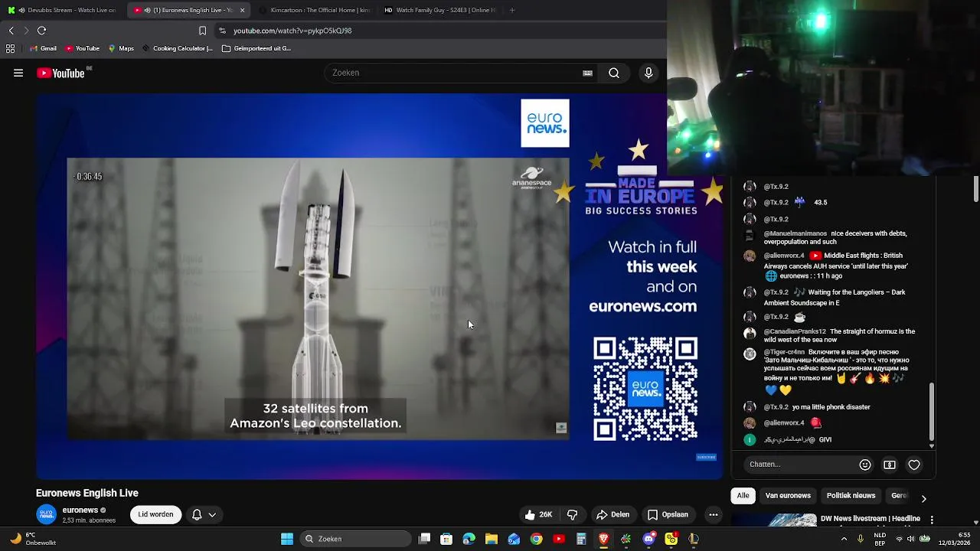Bookmark this page in the address bar

click(x=202, y=31)
